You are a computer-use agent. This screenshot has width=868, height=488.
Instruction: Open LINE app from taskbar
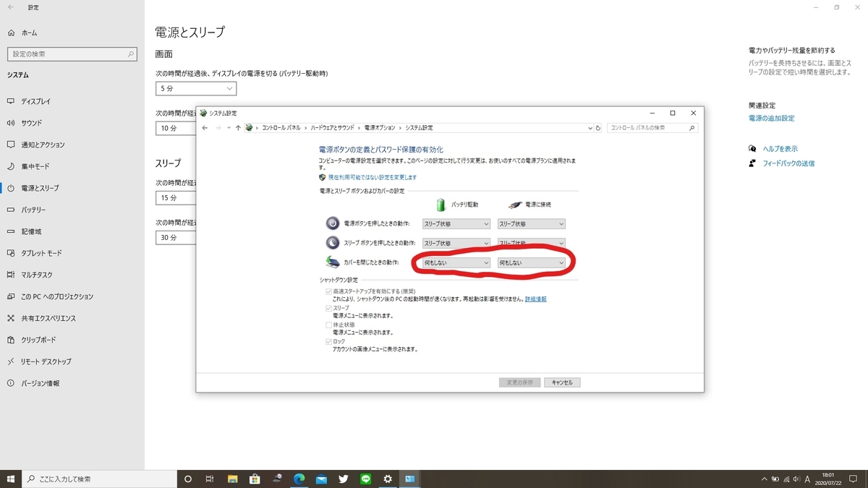pyautogui.click(x=365, y=479)
